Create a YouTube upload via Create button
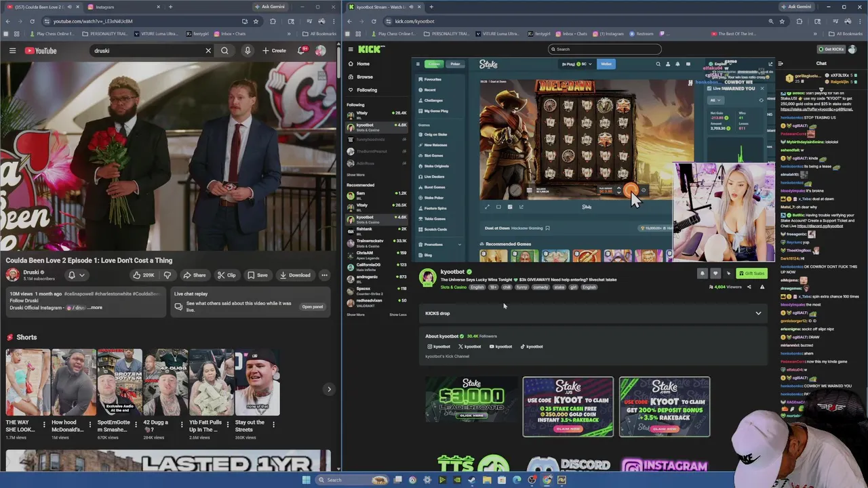Viewport: 868px width, 488px height. coord(275,51)
